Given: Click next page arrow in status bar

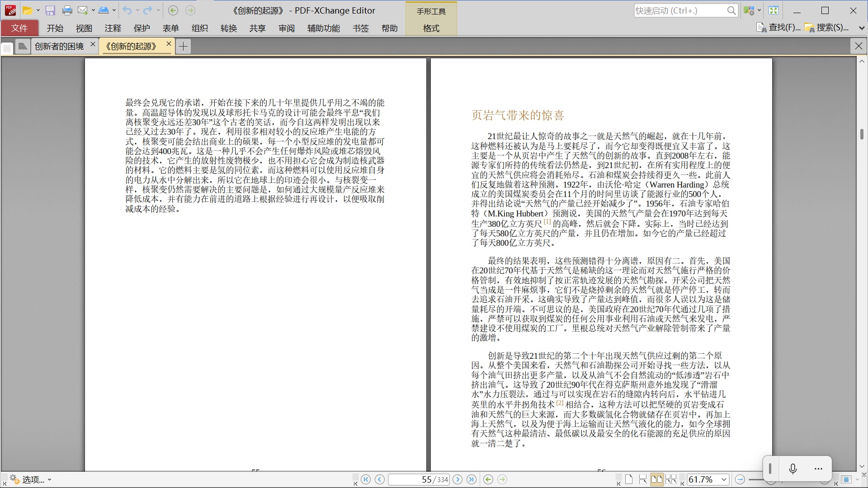Looking at the screenshot, I should click(x=458, y=479).
